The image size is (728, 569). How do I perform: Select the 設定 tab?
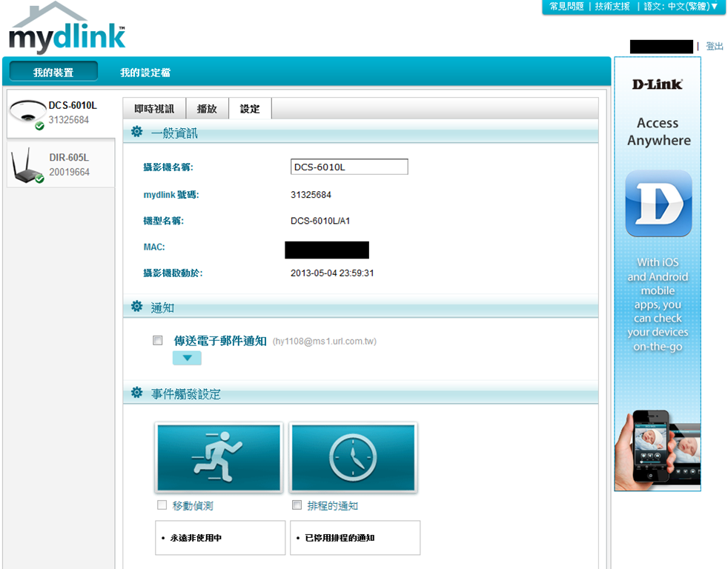[x=250, y=109]
